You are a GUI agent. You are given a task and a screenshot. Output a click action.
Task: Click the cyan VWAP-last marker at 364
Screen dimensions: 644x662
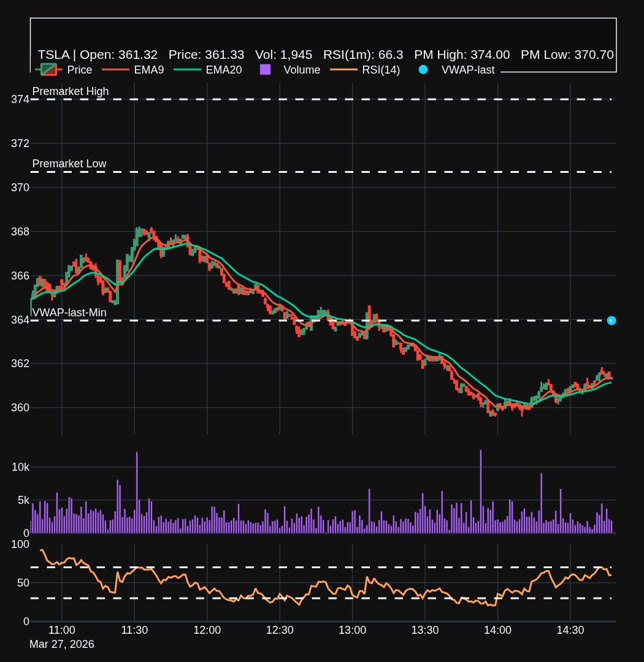coord(611,321)
